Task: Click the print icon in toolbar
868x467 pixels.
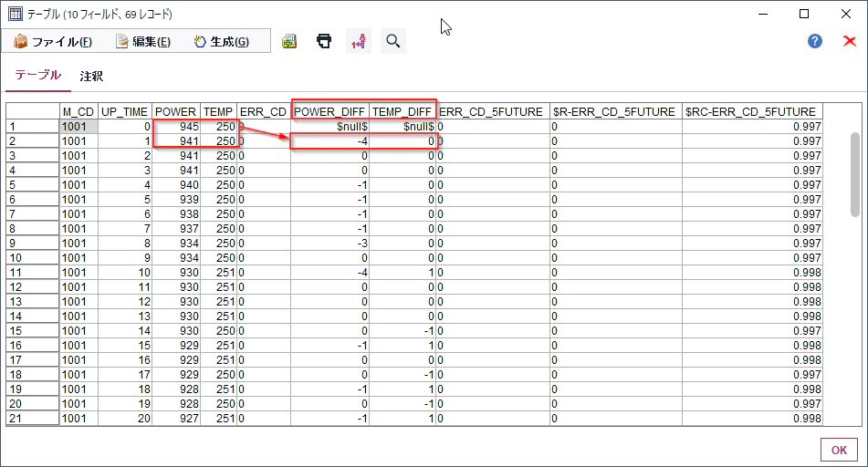Action: 324,41
